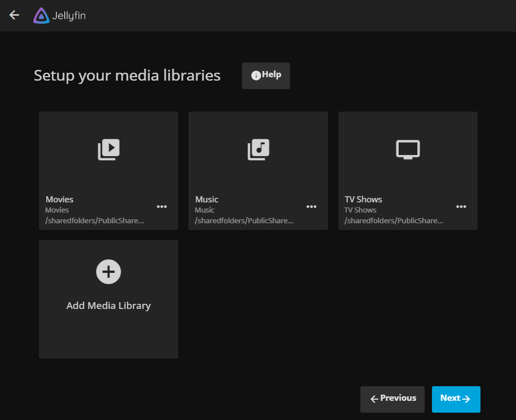The width and height of the screenshot is (516, 420).
Task: Select the Music library note icon
Action: [258, 149]
